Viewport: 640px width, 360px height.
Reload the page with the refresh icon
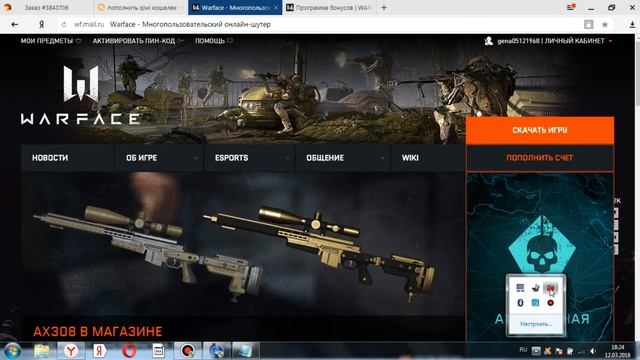pyautogui.click(x=64, y=24)
